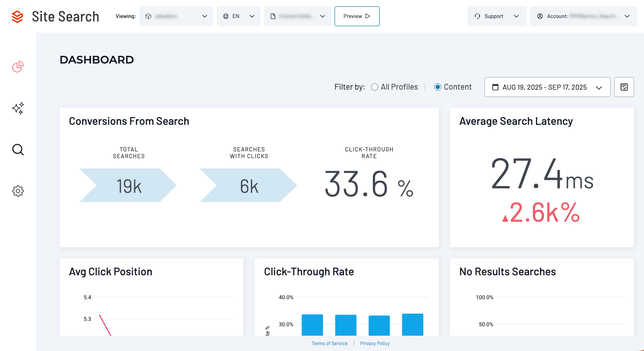
Task: Click the 19k Total Searches arrow
Action: [x=128, y=185]
